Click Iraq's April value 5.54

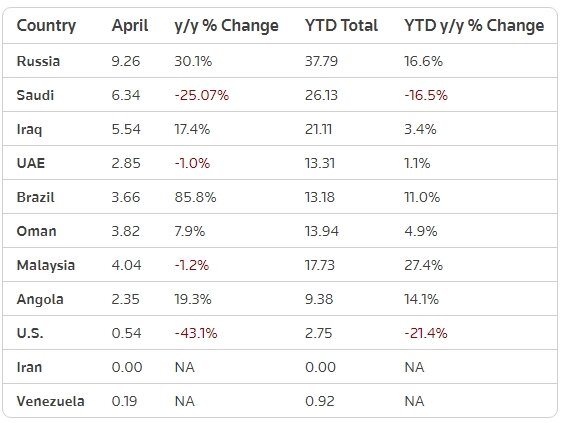point(126,129)
